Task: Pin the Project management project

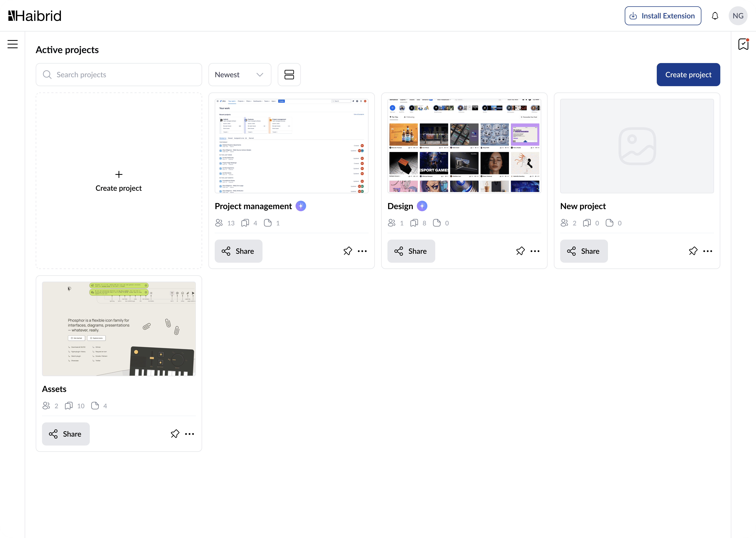Action: 348,251
